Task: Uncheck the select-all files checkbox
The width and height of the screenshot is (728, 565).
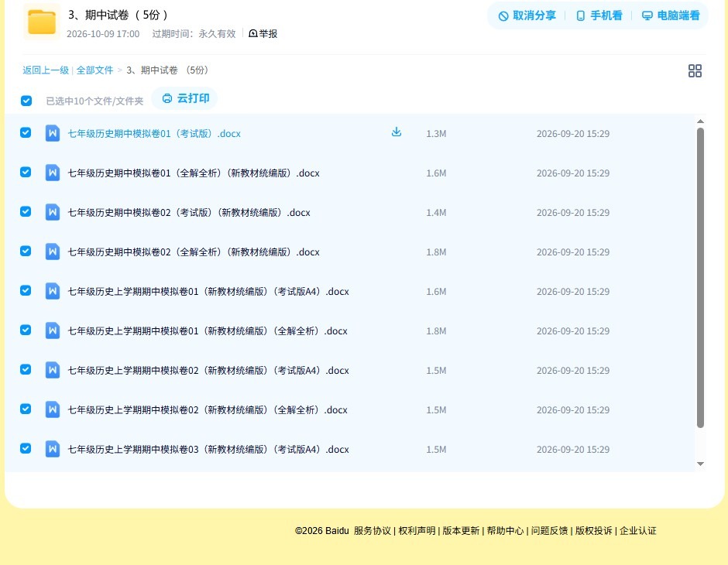Action: (x=26, y=101)
